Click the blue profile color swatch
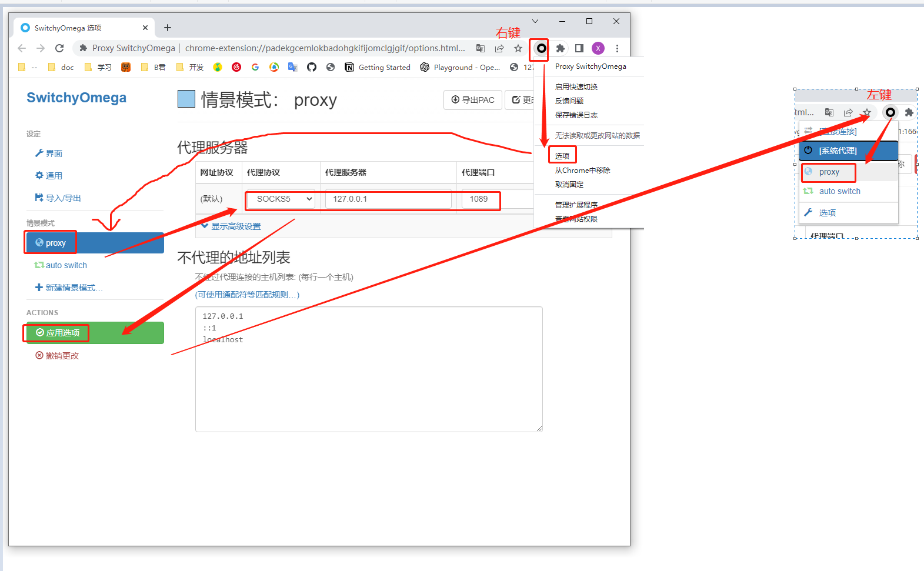The height and width of the screenshot is (571, 924). point(186,99)
